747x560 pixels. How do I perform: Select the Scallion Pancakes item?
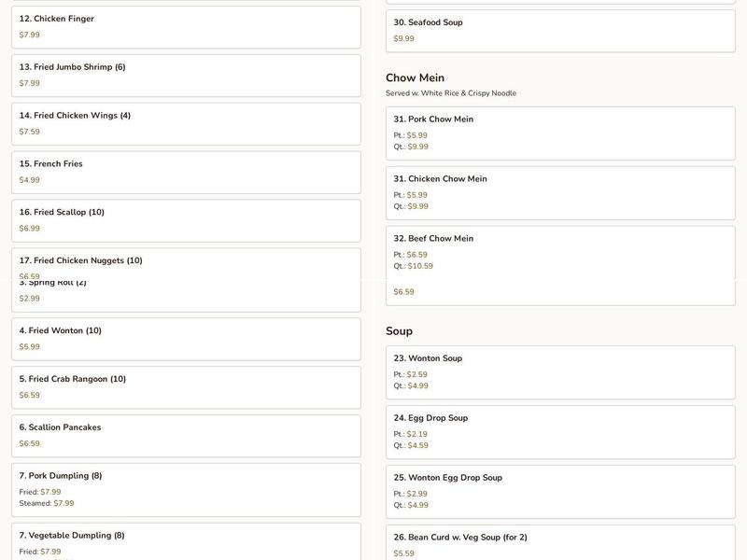pyautogui.click(x=186, y=436)
